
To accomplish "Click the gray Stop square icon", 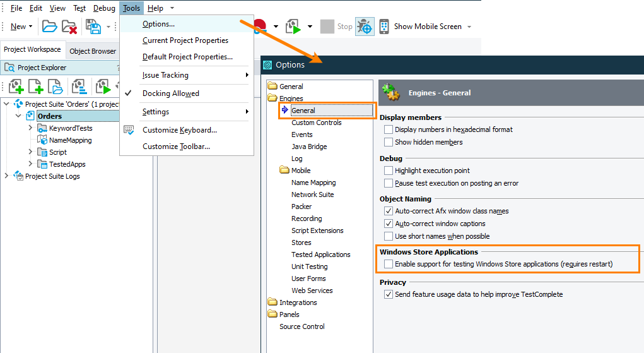I will [327, 27].
